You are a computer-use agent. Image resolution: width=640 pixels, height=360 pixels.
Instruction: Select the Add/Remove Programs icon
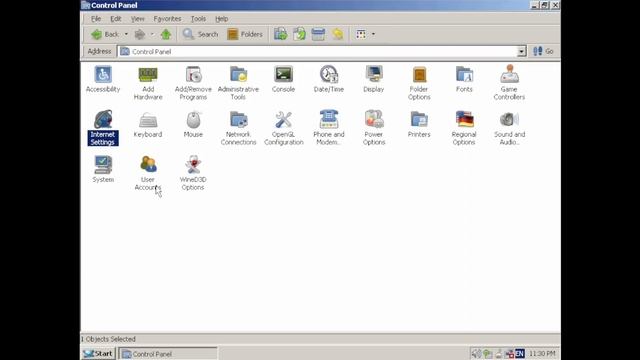click(193, 83)
